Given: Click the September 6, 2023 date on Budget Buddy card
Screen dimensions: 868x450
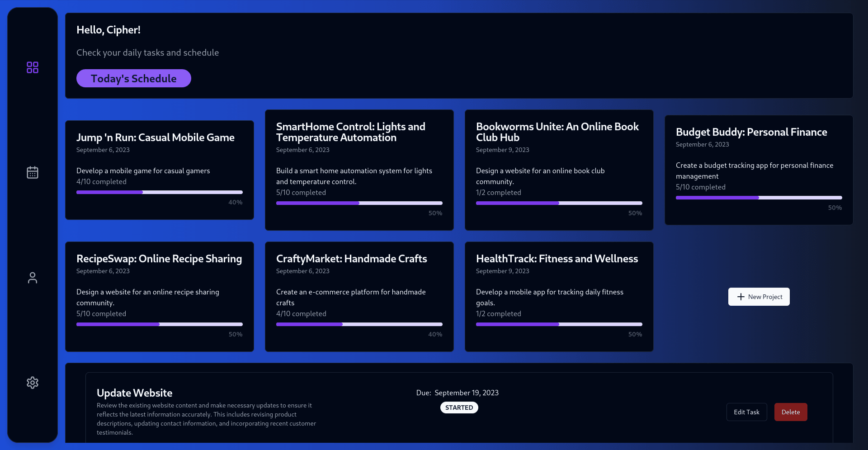Looking at the screenshot, I should click(x=703, y=144).
